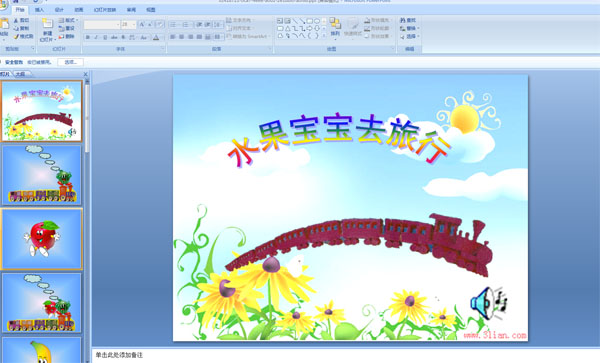Expand the shapes gallery more arrow
Image resolution: width=600 pixels, height=363 pixels.
pos(324,36)
